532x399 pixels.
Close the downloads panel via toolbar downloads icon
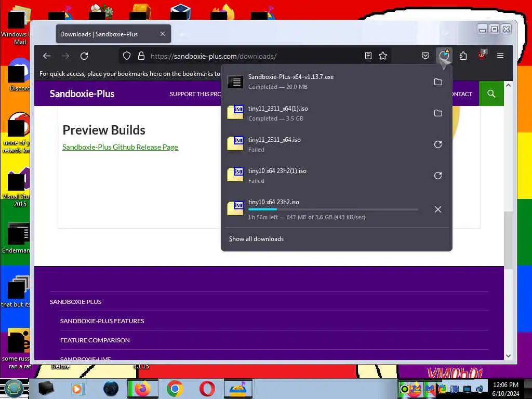click(x=444, y=55)
